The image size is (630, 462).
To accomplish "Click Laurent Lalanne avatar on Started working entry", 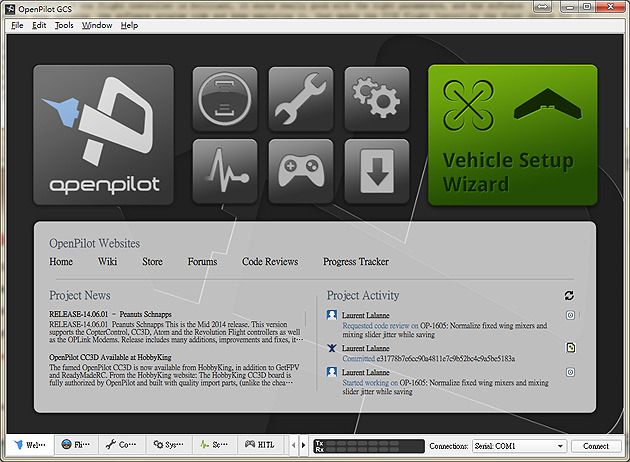I will [331, 372].
